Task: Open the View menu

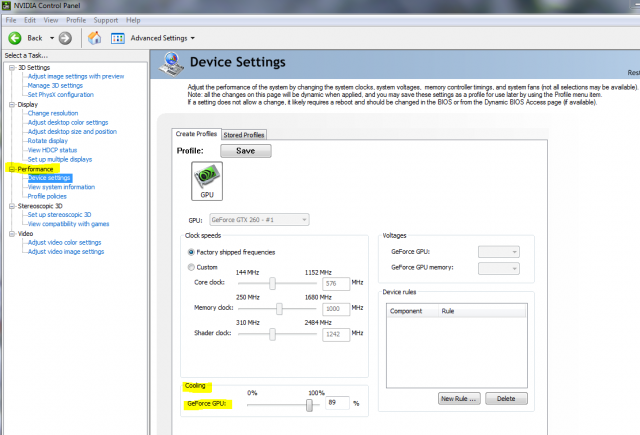Action: (51, 20)
